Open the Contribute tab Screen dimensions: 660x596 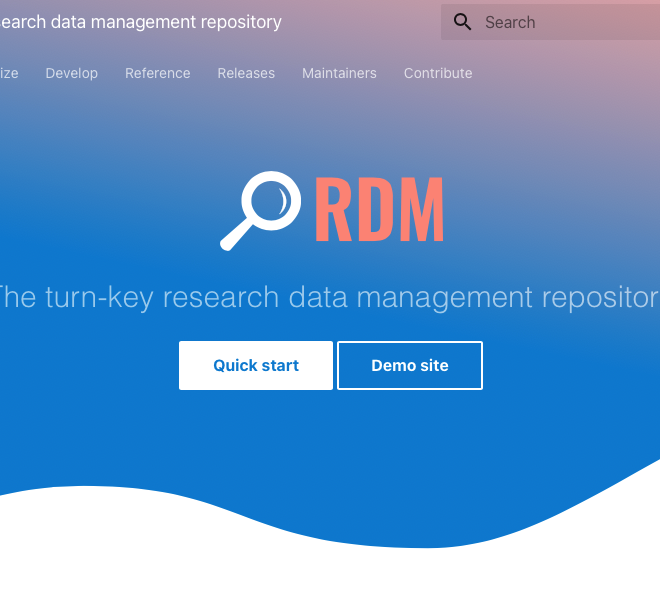[438, 73]
